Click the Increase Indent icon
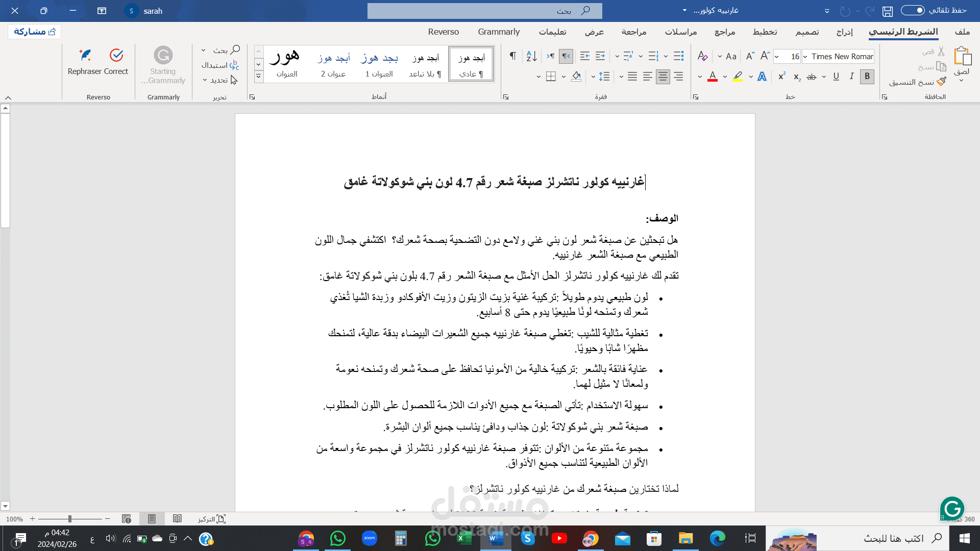 585,56
